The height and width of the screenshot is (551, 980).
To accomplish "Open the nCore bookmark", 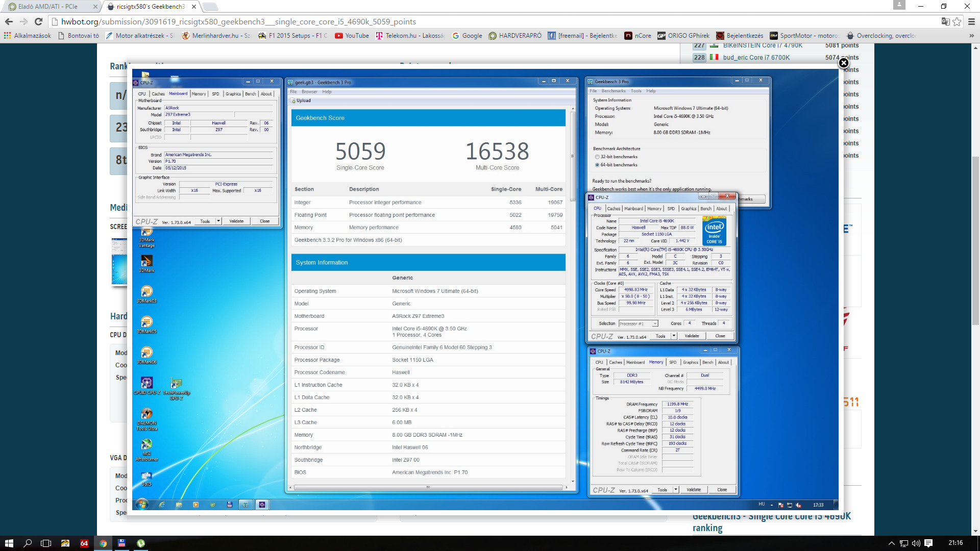I will 638,36.
